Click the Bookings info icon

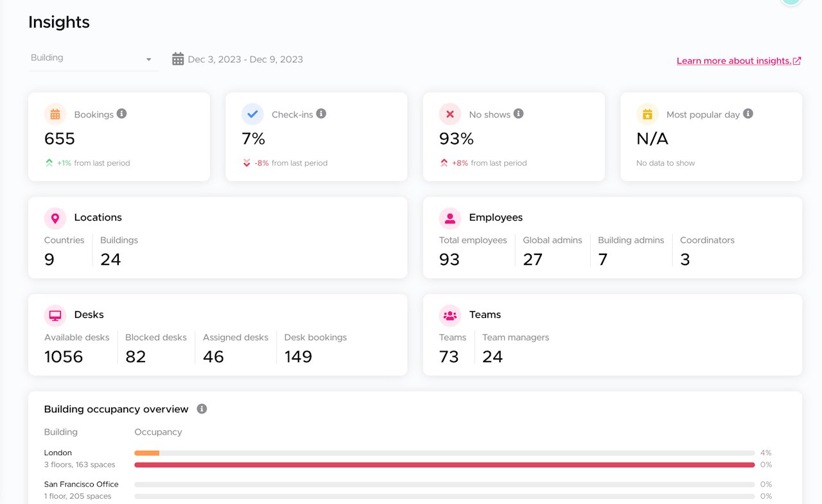tap(121, 114)
